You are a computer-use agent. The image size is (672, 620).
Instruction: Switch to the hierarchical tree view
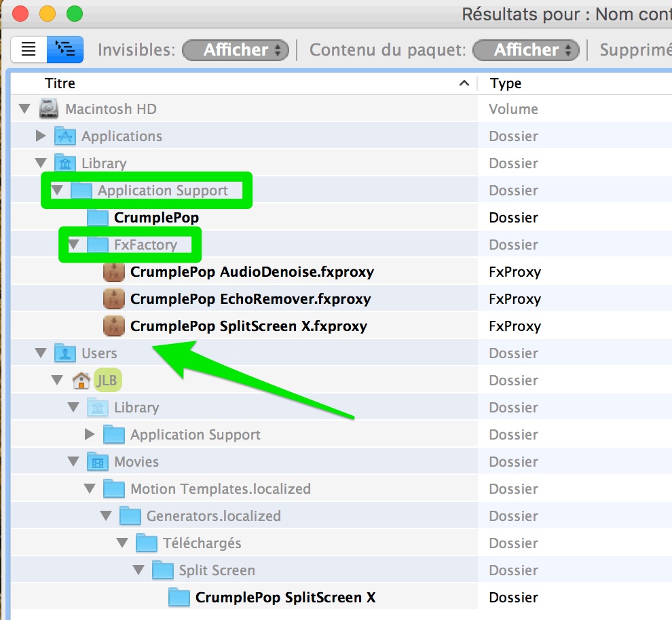tap(65, 50)
